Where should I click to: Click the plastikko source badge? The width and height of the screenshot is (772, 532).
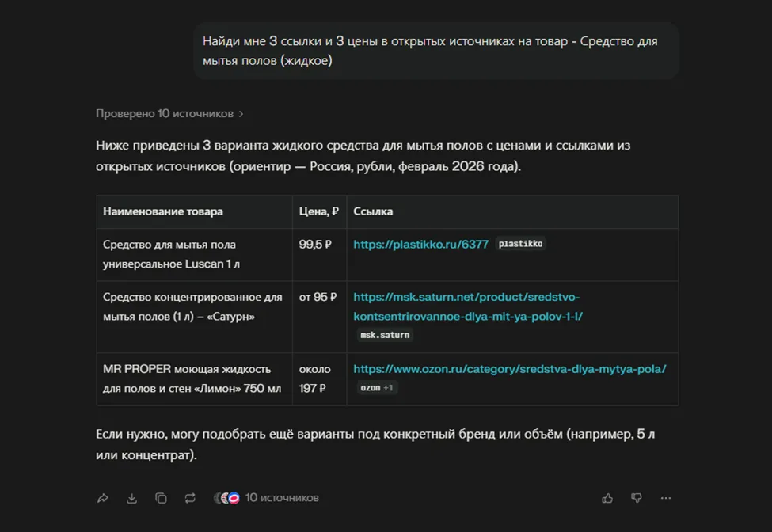[520, 244]
